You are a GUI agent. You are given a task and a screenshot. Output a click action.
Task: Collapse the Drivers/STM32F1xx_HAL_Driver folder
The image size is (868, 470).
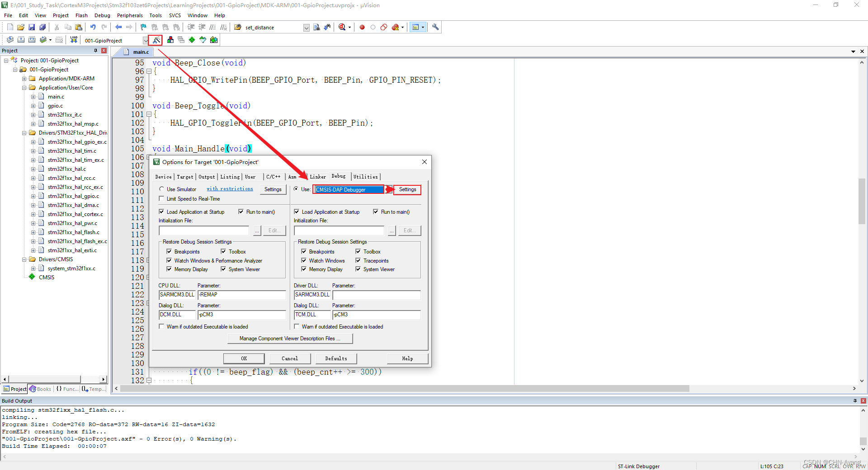[x=24, y=133]
